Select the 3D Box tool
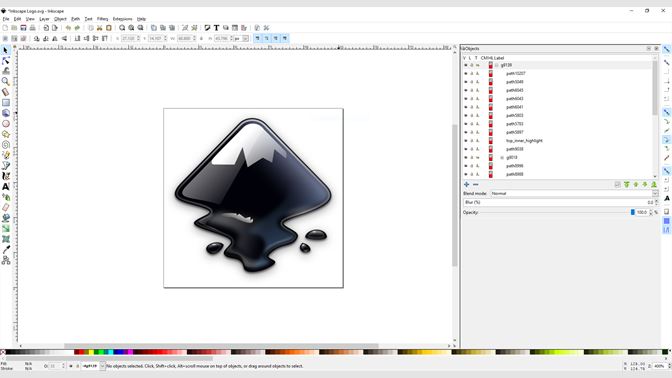672x378 pixels. [6, 113]
